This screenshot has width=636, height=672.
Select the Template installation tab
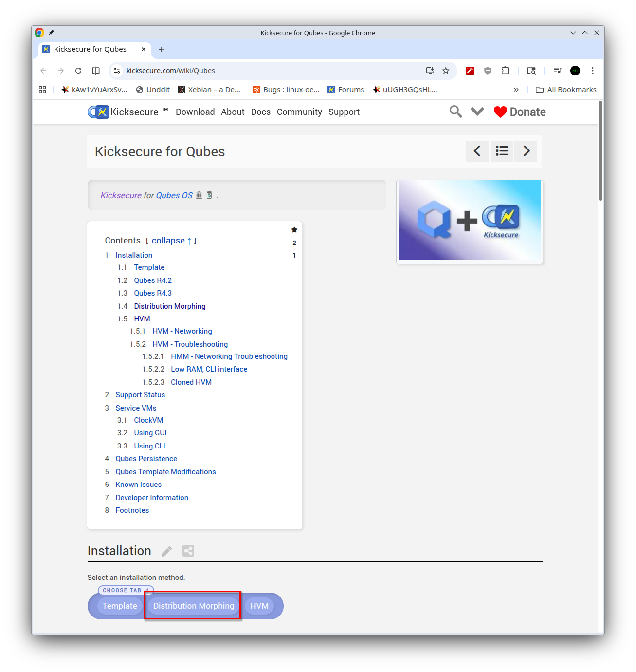click(x=120, y=606)
